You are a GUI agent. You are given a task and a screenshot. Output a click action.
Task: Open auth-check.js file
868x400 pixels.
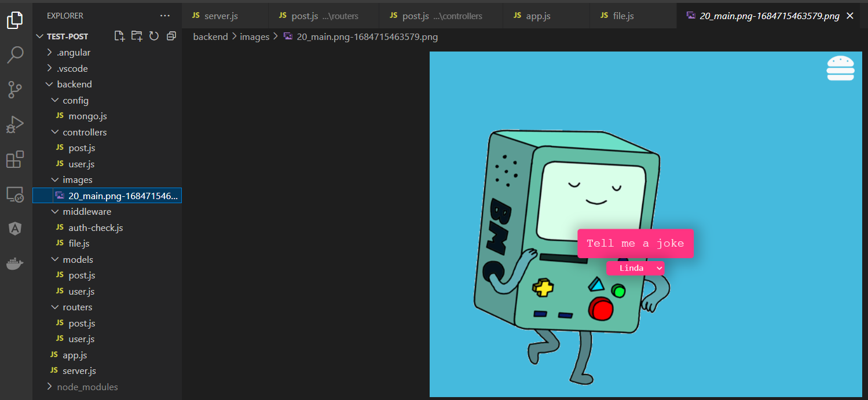(107, 227)
